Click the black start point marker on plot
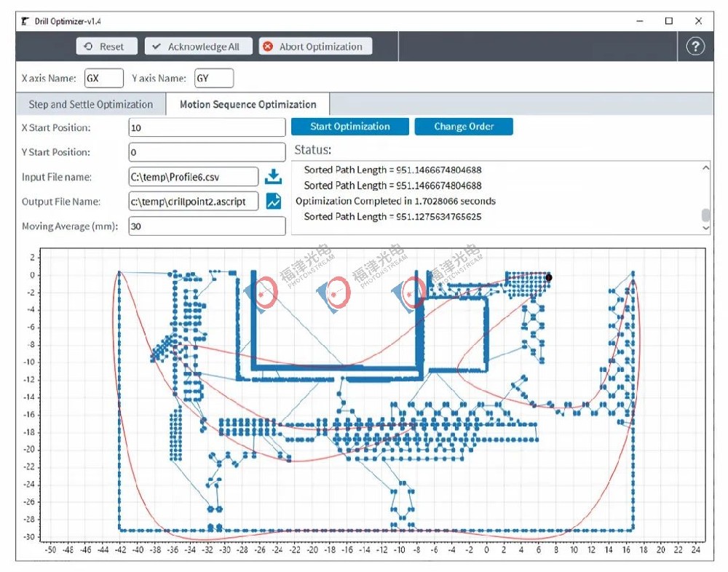This screenshot has height=572, width=728. (549, 278)
